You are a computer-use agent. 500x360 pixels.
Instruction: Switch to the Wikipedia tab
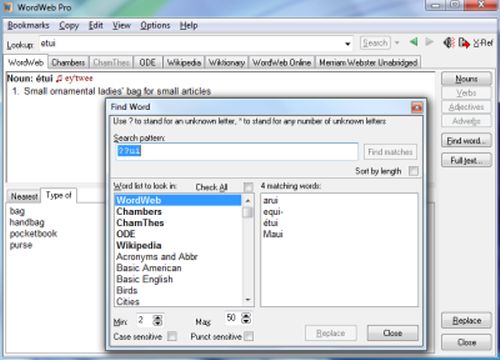click(184, 62)
